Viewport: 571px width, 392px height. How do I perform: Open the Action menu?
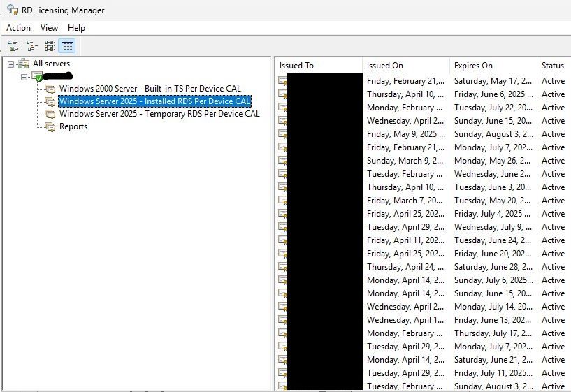click(19, 28)
